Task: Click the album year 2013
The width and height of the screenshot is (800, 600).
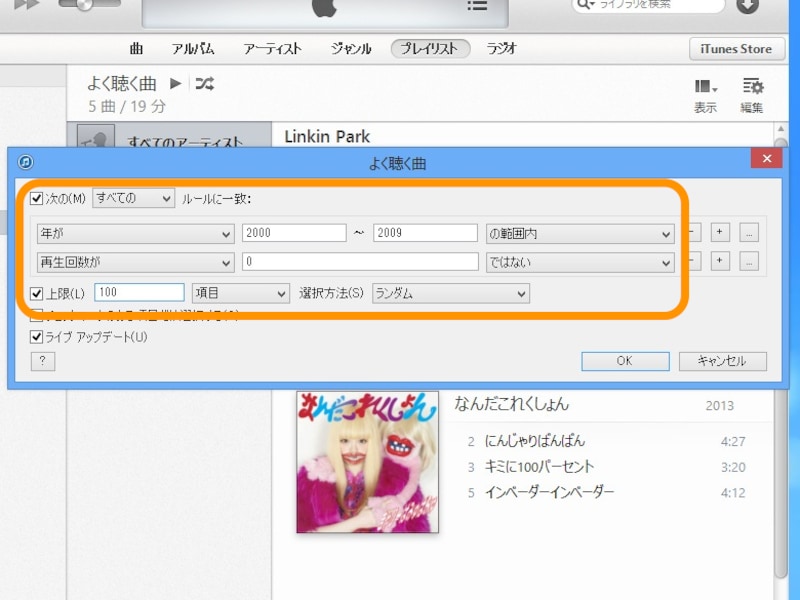Action: (719, 406)
